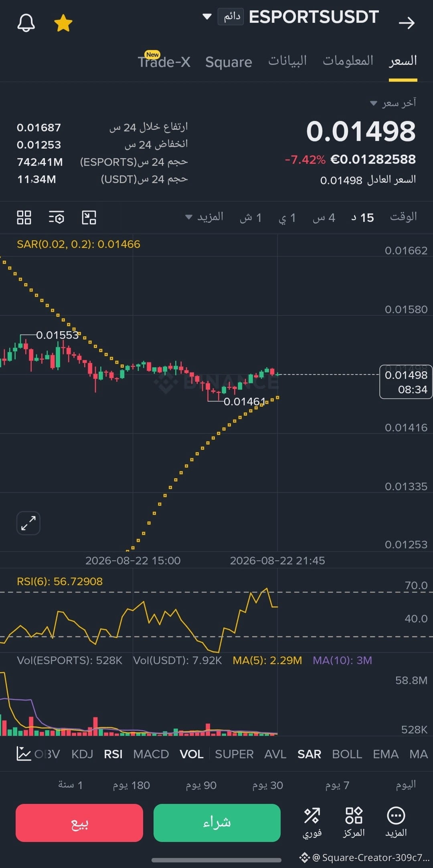This screenshot has width=433, height=868.
Task: Tap the chart high marker 0.01553
Action: (x=57, y=335)
